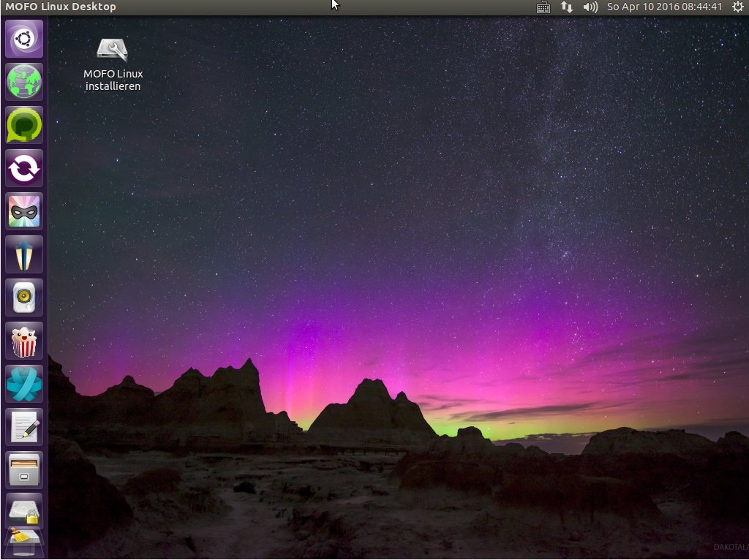Open the clock showing So Apr 10 2016

(664, 7)
